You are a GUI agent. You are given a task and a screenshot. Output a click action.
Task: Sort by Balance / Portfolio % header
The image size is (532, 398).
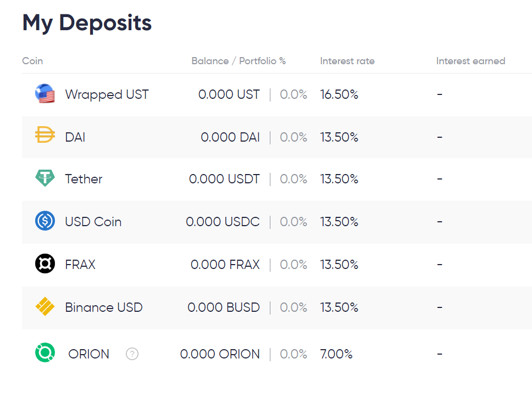(239, 61)
